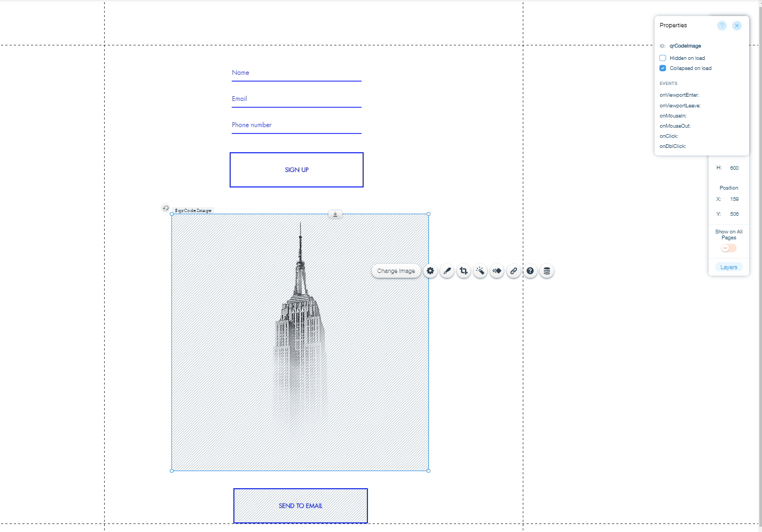Image resolution: width=762 pixels, height=532 pixels.
Task: Click the Email input field
Action: coord(296,99)
